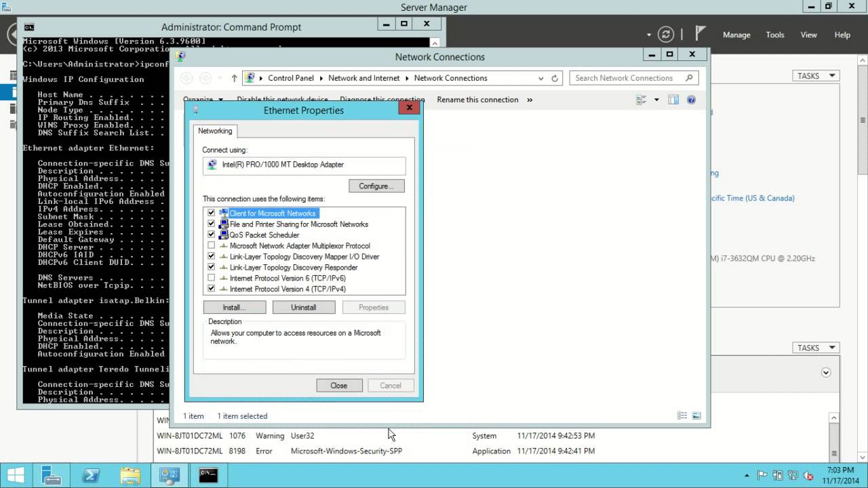
Task: Refresh the Network Connections address bar
Action: 555,78
